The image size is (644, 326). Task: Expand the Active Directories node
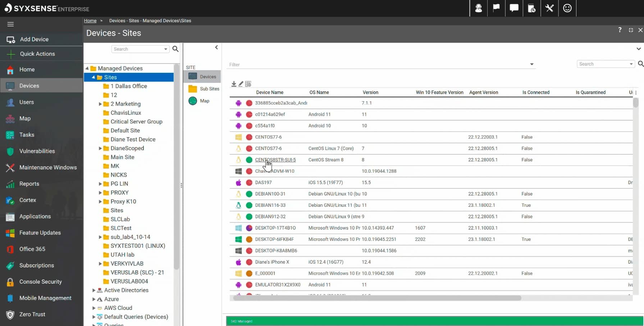coord(94,290)
